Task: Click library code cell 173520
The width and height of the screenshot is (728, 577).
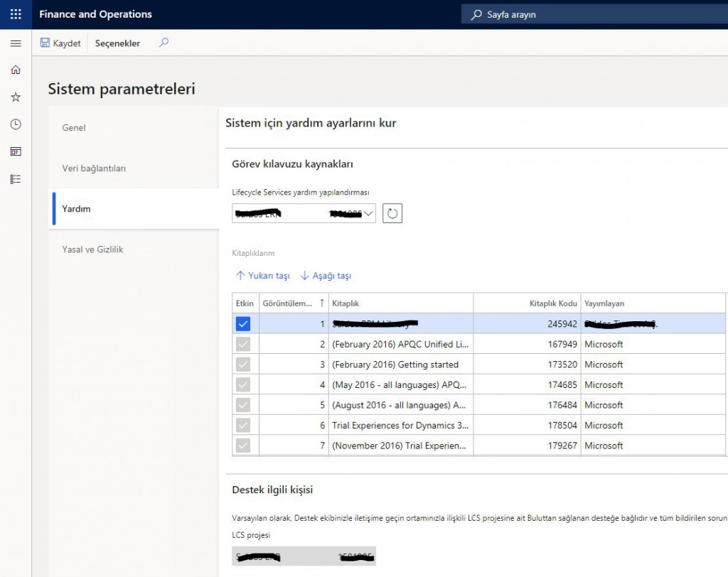Action: tap(527, 365)
